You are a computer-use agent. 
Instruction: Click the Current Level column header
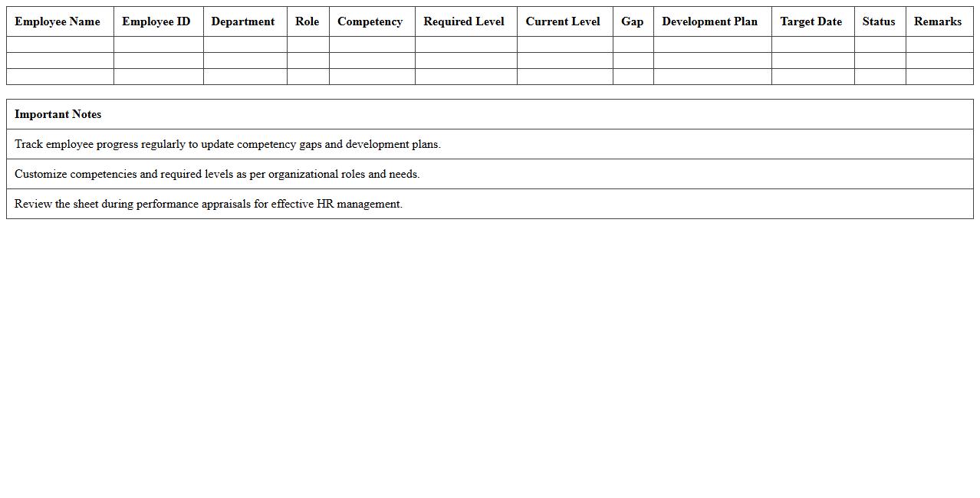pos(563,21)
